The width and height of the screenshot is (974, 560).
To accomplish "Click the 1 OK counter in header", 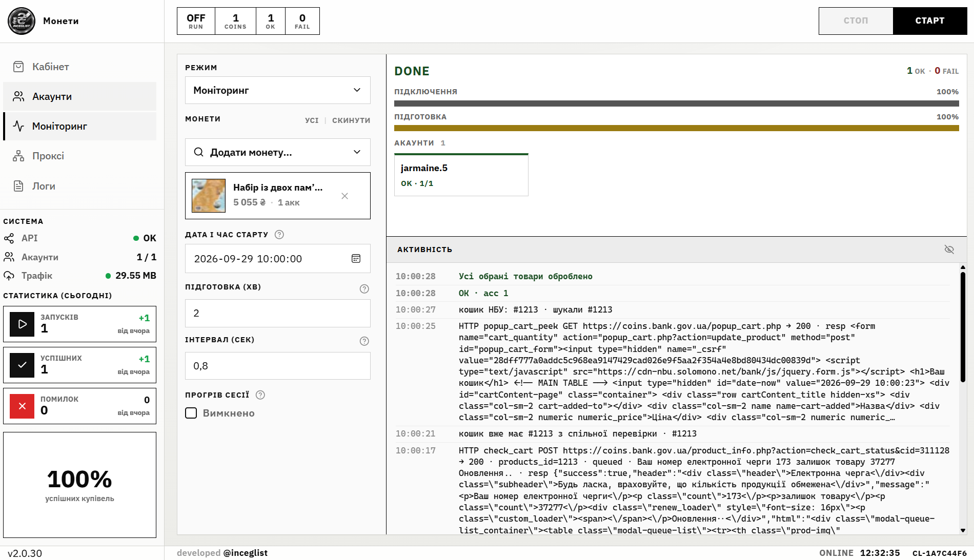I will coord(271,21).
